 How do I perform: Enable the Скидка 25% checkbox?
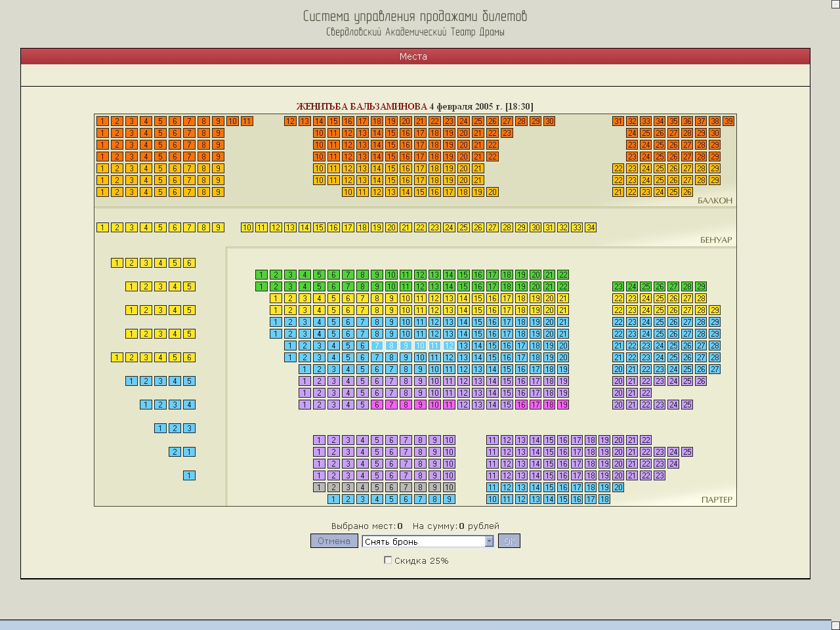coord(388,560)
